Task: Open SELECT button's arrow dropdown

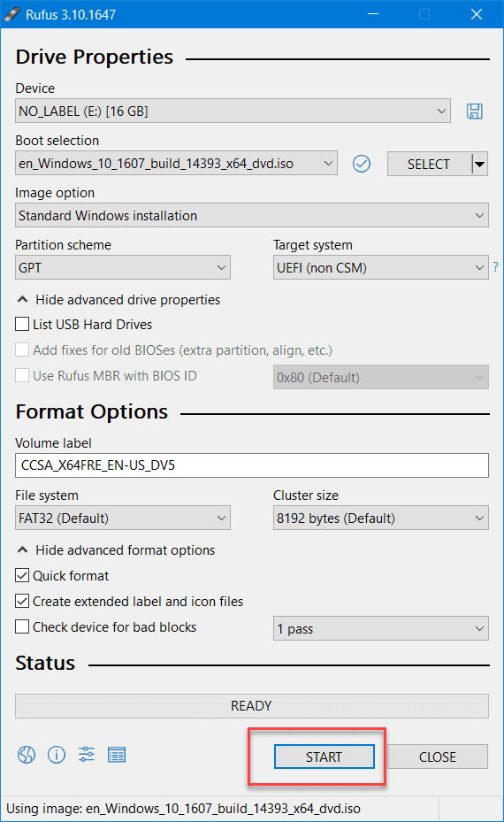Action: [x=480, y=164]
